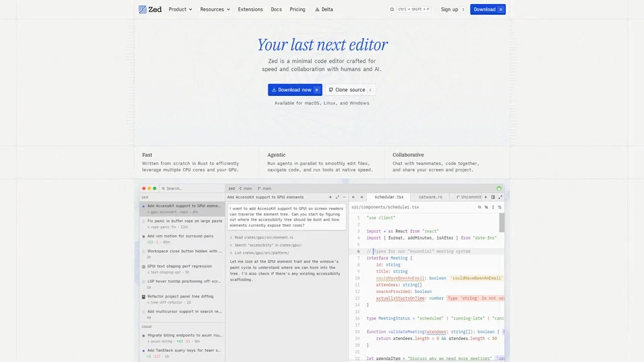This screenshot has width=644, height=362.
Task: Click the 'List crates/gpui/src/platform/' tool call
Action: click(259, 253)
